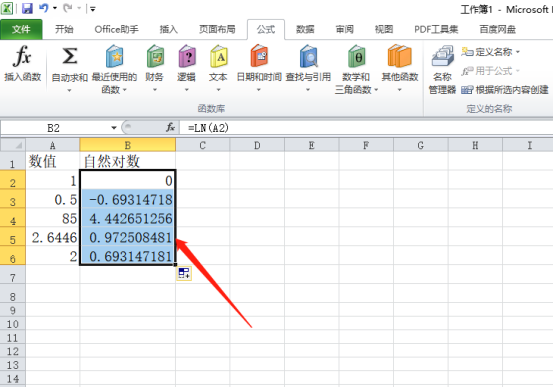Screen dimensions: 554x388
Task: Click the AutoSum sigma icon
Action: tap(70, 56)
